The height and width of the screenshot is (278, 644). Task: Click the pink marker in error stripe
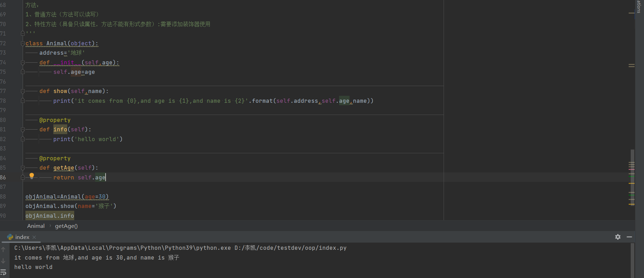(x=631, y=169)
